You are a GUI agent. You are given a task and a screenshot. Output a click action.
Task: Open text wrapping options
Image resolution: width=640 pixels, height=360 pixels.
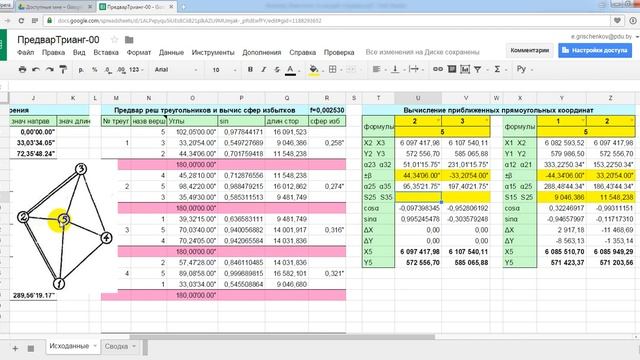[414, 69]
